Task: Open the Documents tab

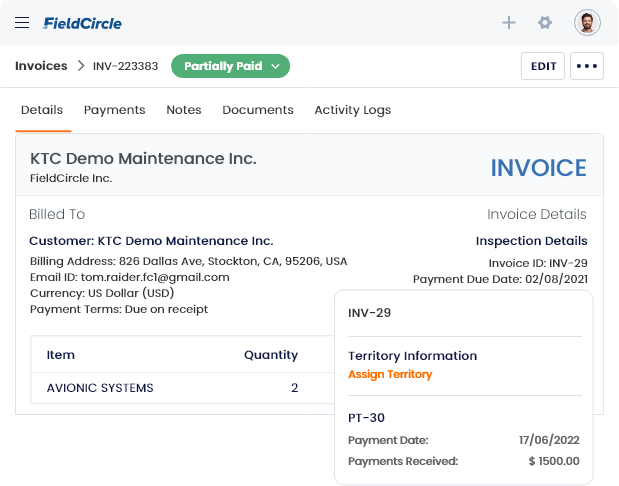Action: pos(258,110)
